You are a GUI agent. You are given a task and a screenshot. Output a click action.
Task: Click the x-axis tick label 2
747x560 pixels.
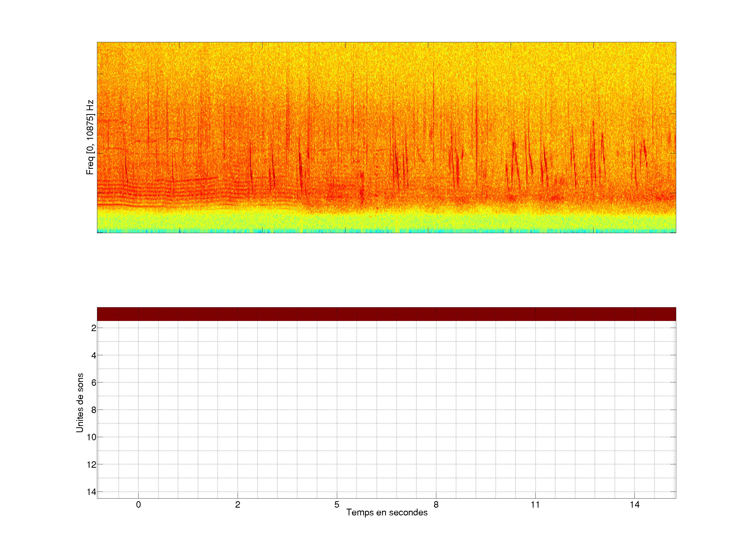238,505
